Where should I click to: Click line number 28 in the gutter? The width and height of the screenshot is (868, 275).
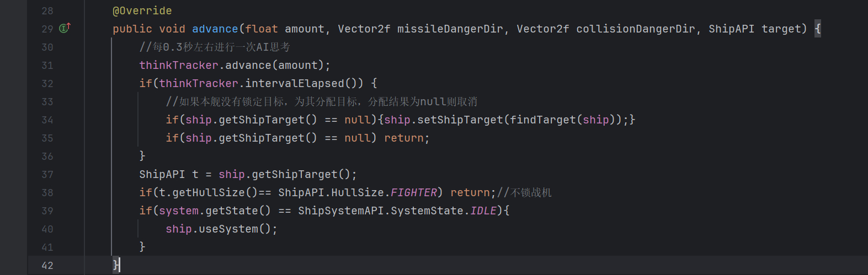[47, 11]
